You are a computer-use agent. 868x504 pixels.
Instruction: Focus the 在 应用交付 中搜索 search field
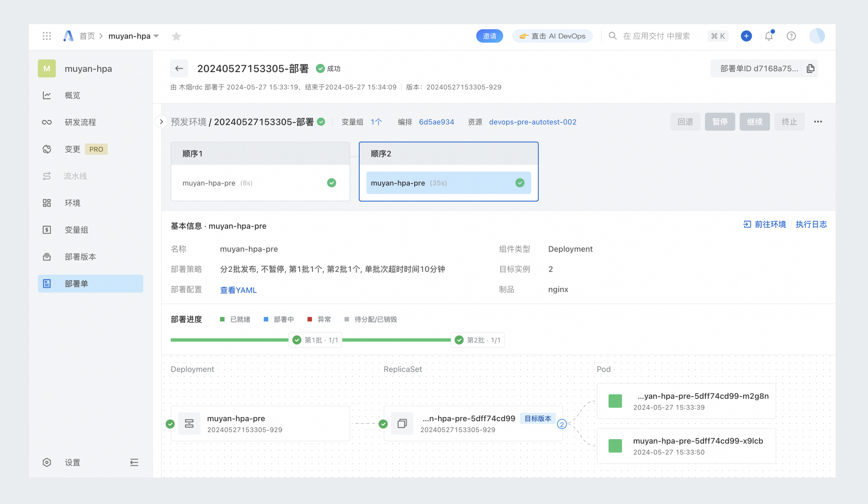[x=656, y=36]
